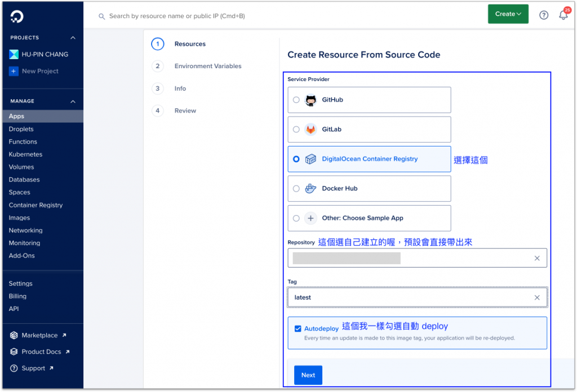Click the Container Registry box icon
This screenshot has height=392, width=577.
310,159
